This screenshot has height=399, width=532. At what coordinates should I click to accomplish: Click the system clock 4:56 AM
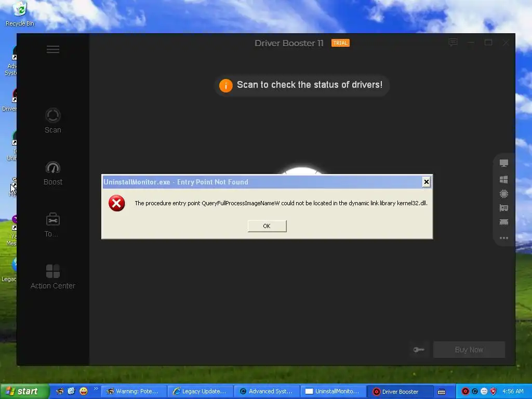click(x=513, y=392)
